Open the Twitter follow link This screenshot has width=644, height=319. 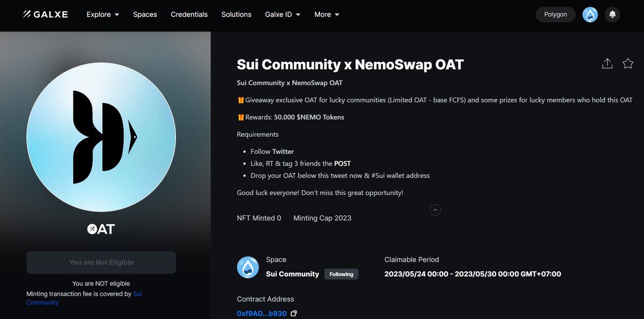283,151
